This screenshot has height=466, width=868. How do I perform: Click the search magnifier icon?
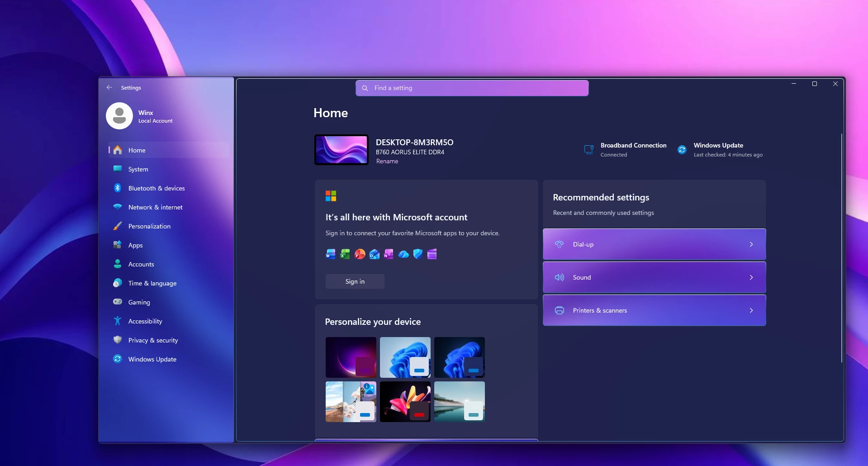(x=365, y=88)
